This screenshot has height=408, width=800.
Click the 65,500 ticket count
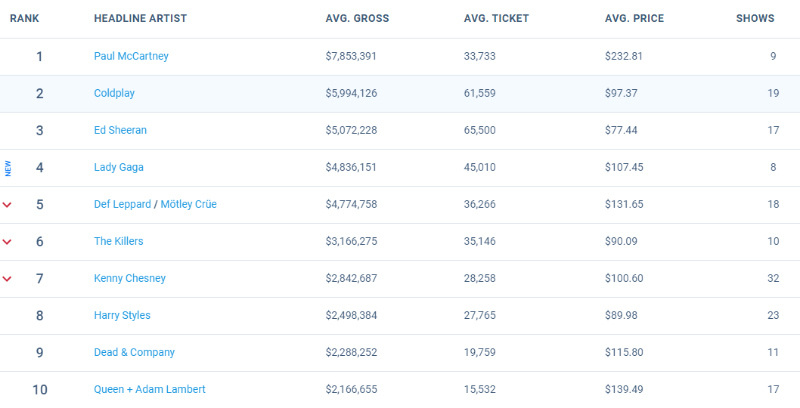480,130
